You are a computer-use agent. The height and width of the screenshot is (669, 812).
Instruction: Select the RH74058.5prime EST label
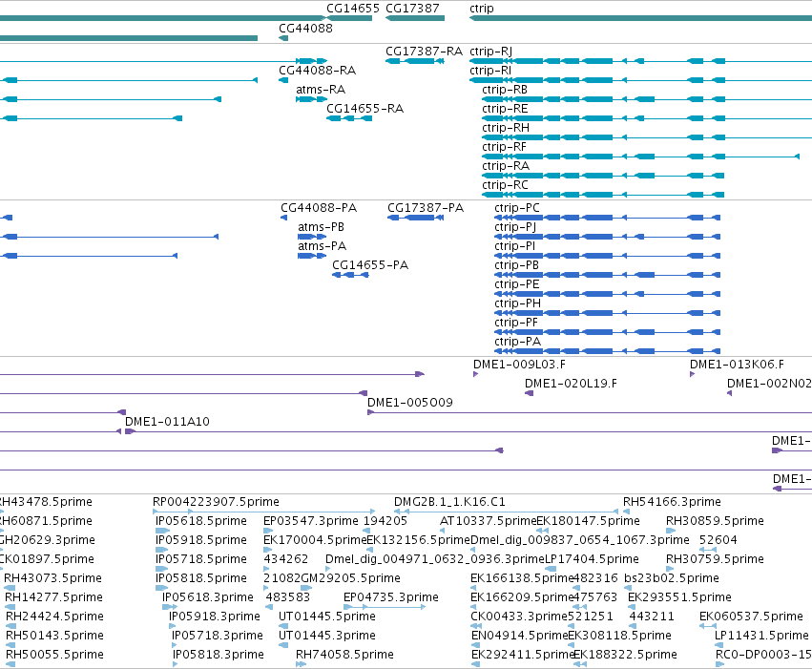(344, 656)
